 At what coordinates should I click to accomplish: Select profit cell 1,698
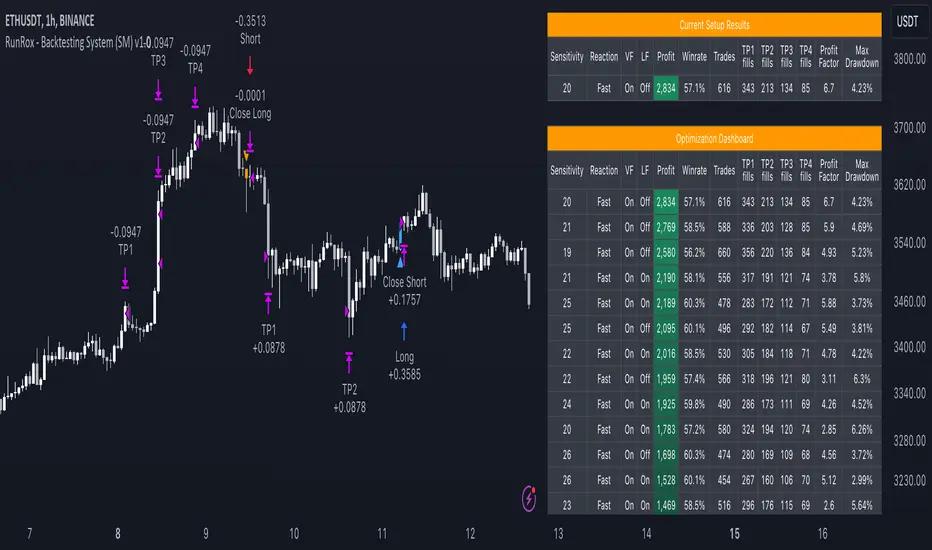point(666,455)
